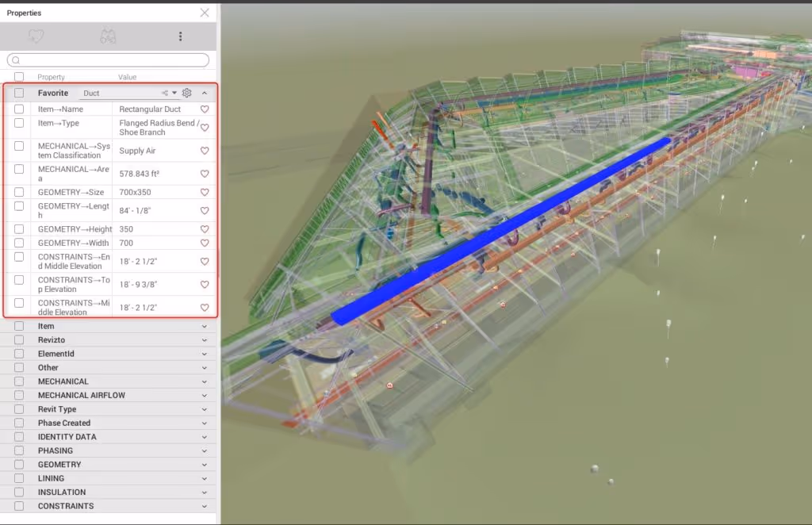Expand the Item section chevron

(205, 326)
